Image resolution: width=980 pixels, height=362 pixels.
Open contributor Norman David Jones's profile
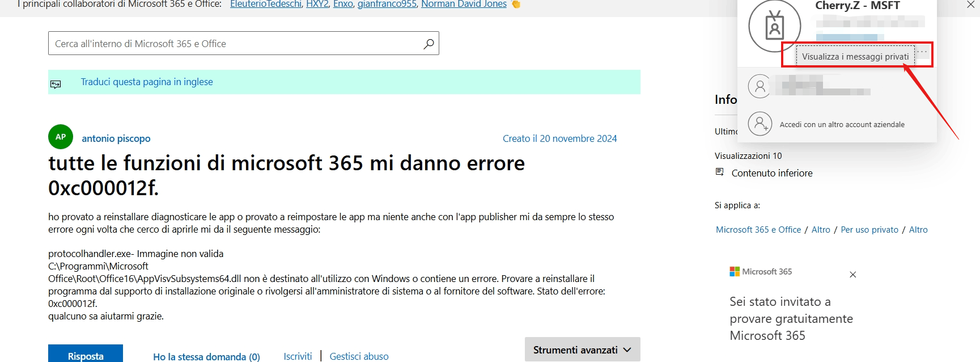(464, 5)
